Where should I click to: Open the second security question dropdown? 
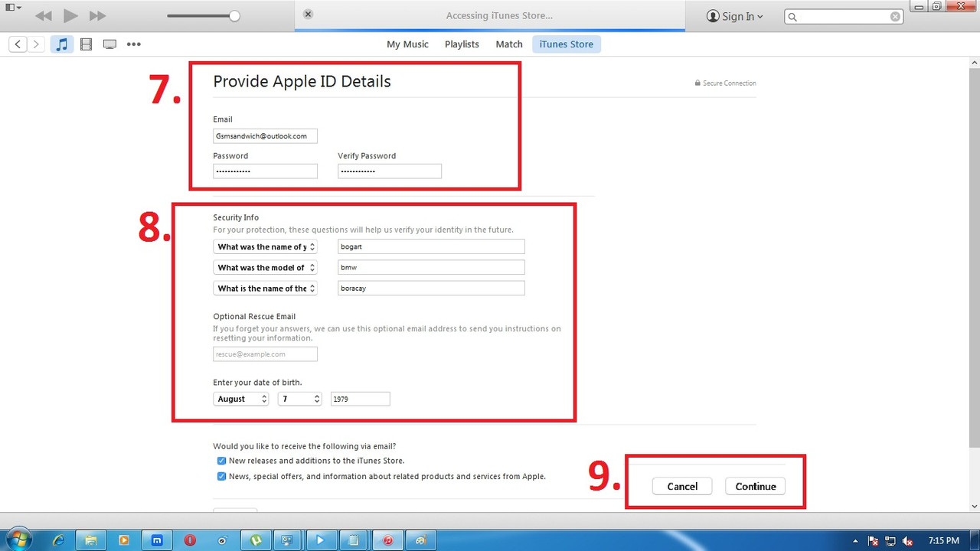point(265,267)
